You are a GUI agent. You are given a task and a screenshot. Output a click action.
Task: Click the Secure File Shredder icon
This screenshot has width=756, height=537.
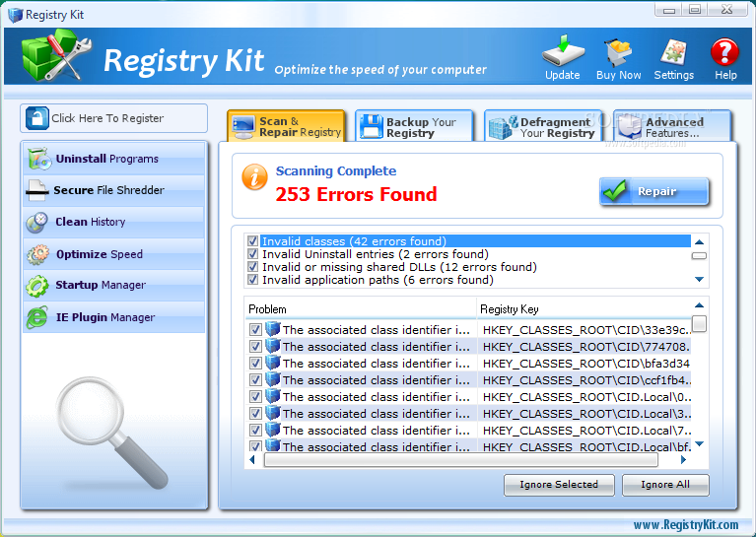coord(37,190)
